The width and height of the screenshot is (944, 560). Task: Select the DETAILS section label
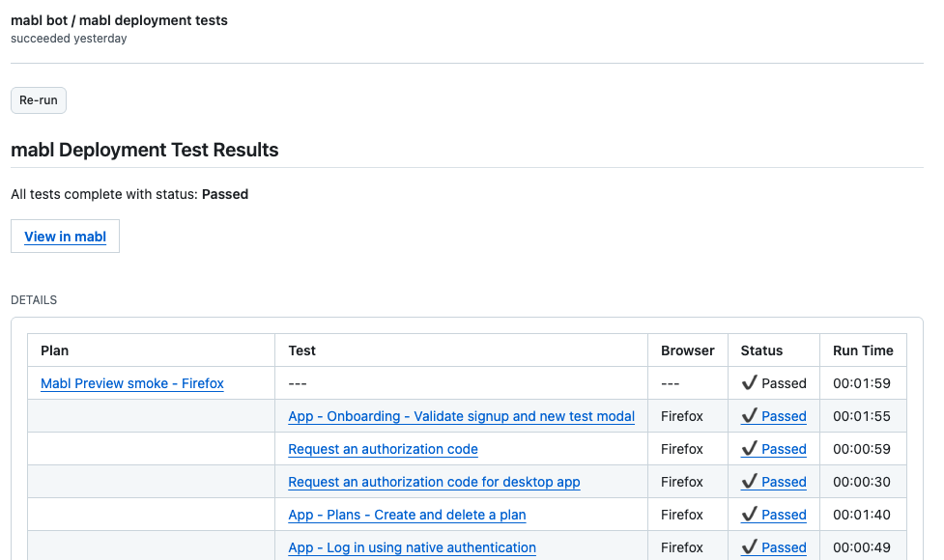[x=33, y=299]
